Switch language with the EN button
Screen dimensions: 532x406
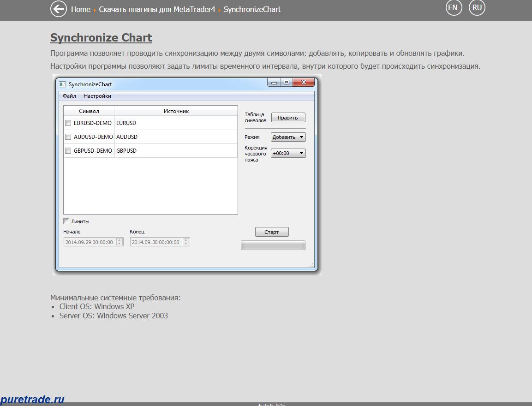[x=454, y=7]
